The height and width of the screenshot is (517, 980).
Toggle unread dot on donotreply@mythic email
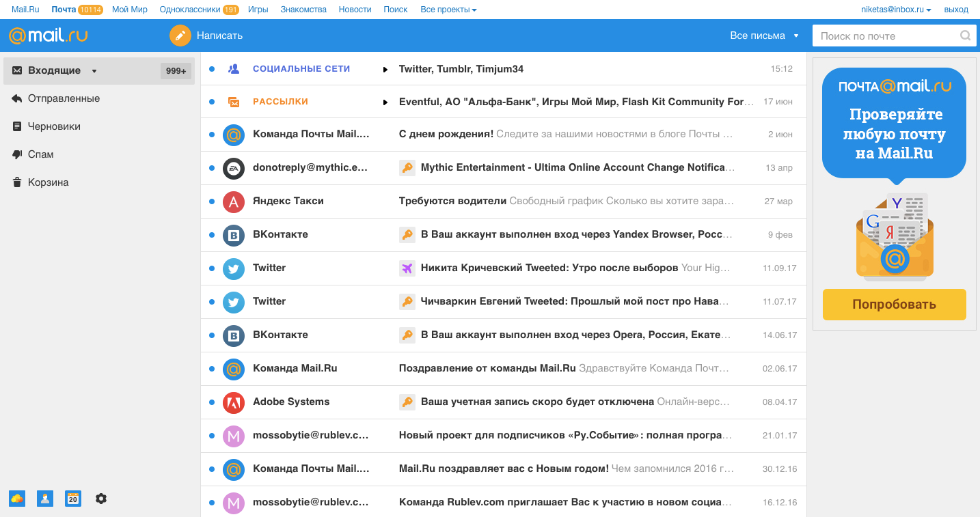tap(212, 168)
